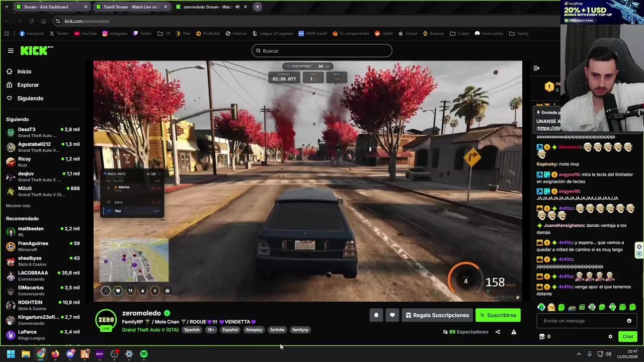644x362 pixels.
Task: Click the green Suscribirse button
Action: 498,315
